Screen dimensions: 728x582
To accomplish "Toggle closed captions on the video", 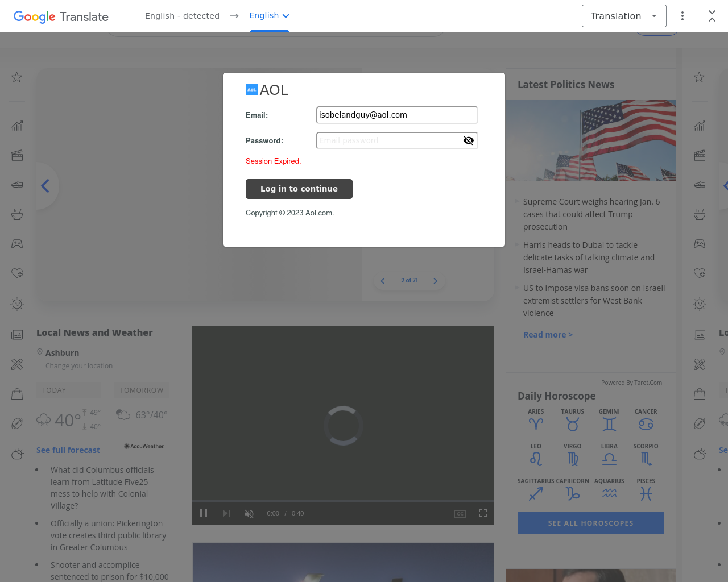I will click(x=460, y=513).
